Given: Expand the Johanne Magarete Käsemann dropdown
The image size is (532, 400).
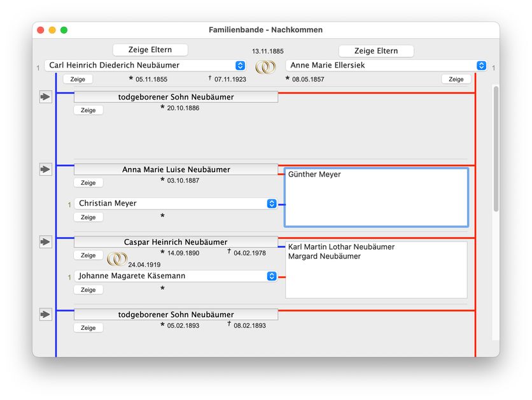Looking at the screenshot, I should point(272,276).
